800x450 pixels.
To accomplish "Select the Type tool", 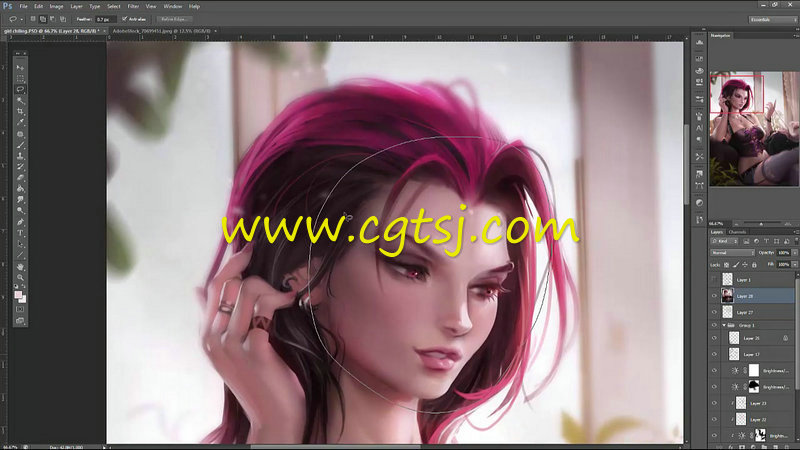I will click(20, 233).
